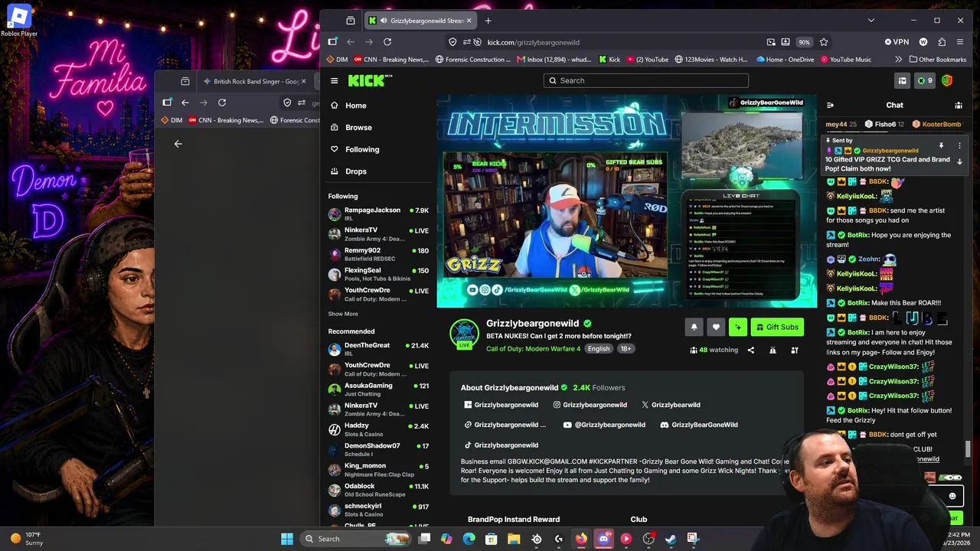Bookmark this page with the star icon
The height and width of the screenshot is (551, 980).
(824, 42)
